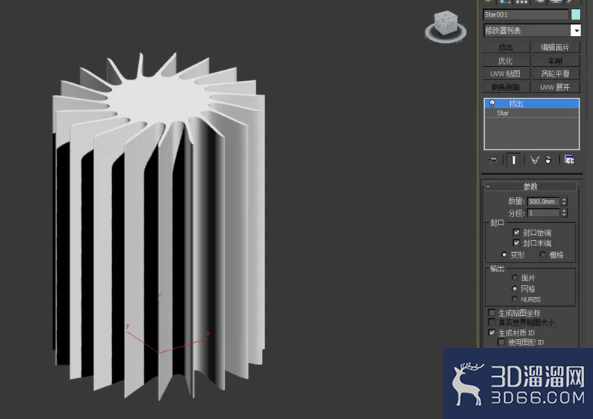Click the UVW 贴图 modifier button
Image resolution: width=593 pixels, height=419 pixels.
[506, 74]
